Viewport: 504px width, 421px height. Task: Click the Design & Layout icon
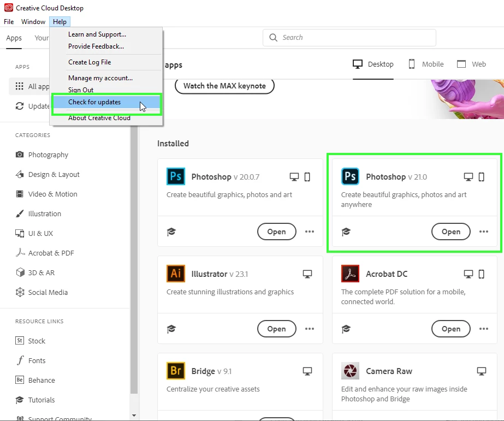pos(20,174)
